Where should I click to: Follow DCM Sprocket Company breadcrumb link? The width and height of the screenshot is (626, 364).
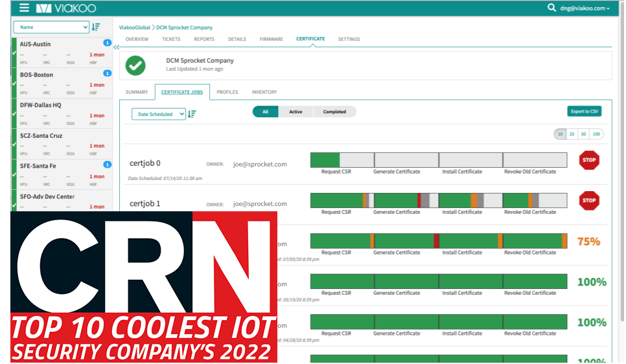[185, 28]
